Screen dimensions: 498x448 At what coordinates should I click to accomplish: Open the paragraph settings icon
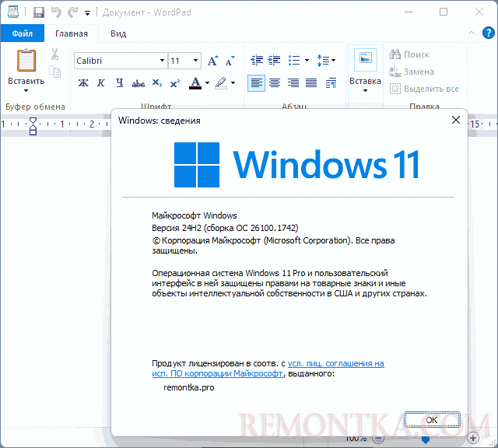pos(331,83)
